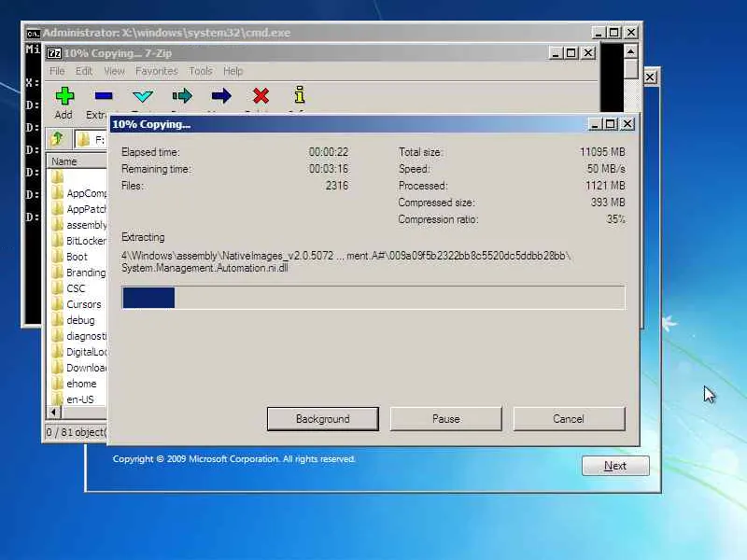Close the 7-Zip file manager window

tap(588, 53)
